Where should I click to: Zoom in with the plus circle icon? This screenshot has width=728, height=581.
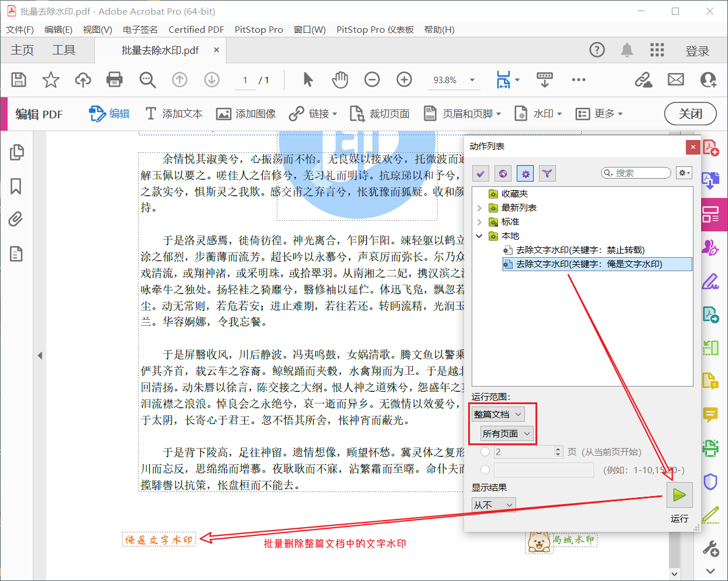(x=404, y=80)
